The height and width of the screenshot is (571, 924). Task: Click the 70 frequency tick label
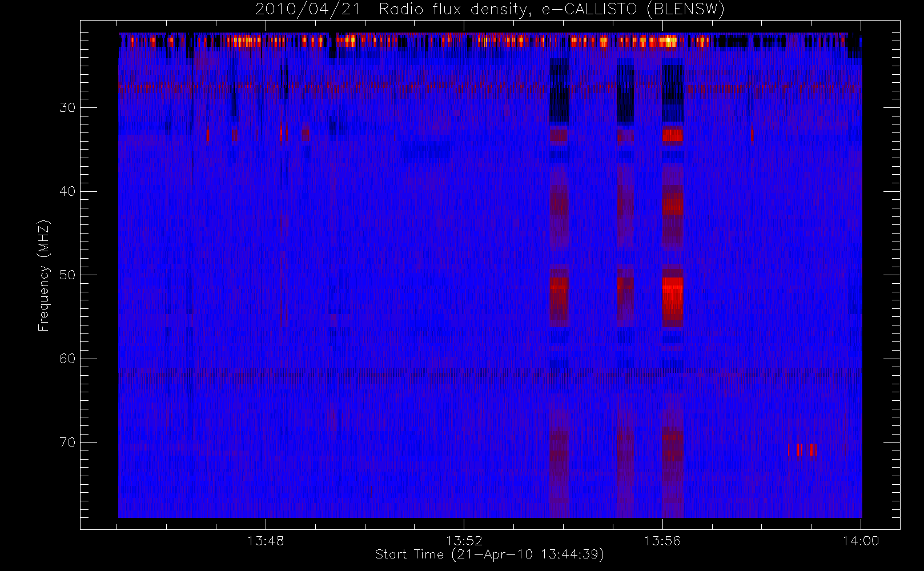pos(67,443)
